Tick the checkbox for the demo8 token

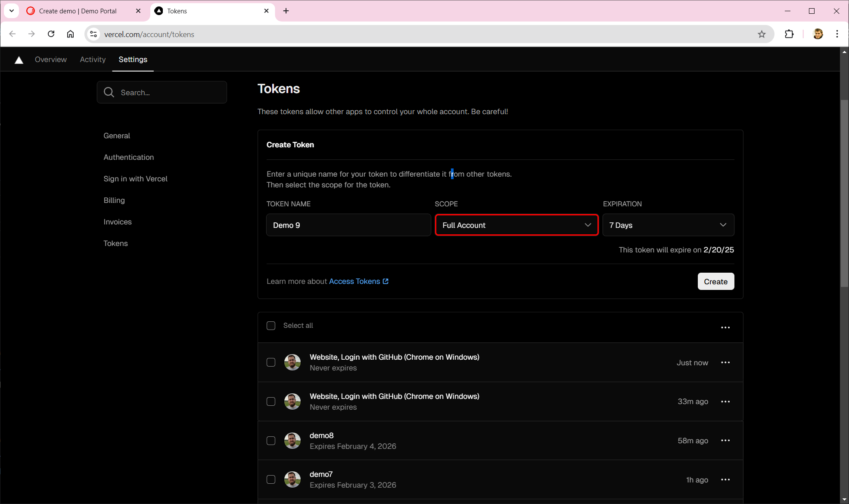(x=271, y=441)
